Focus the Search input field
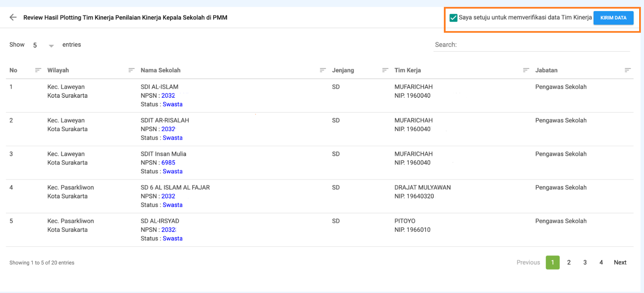 coord(532,45)
